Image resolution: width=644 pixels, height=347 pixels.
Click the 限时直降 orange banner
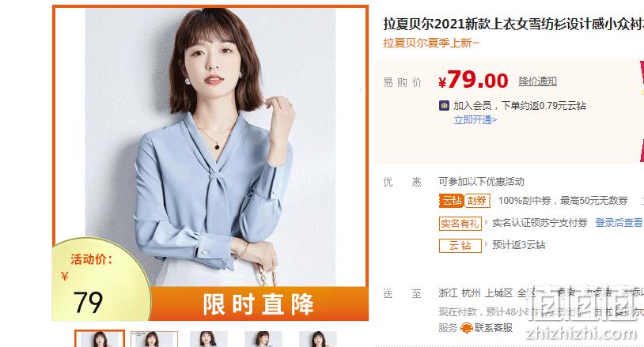(x=259, y=304)
